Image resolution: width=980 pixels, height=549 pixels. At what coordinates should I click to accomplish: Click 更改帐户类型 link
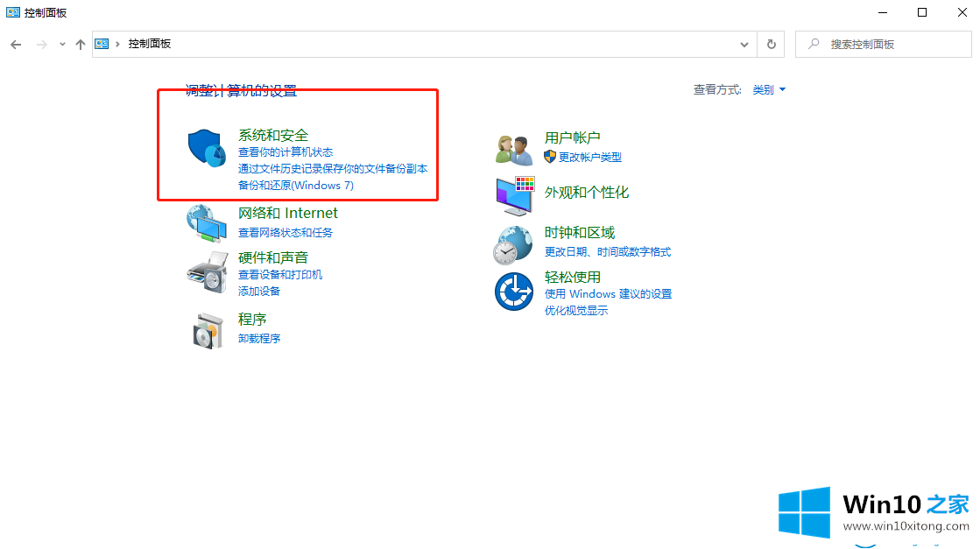tap(590, 158)
